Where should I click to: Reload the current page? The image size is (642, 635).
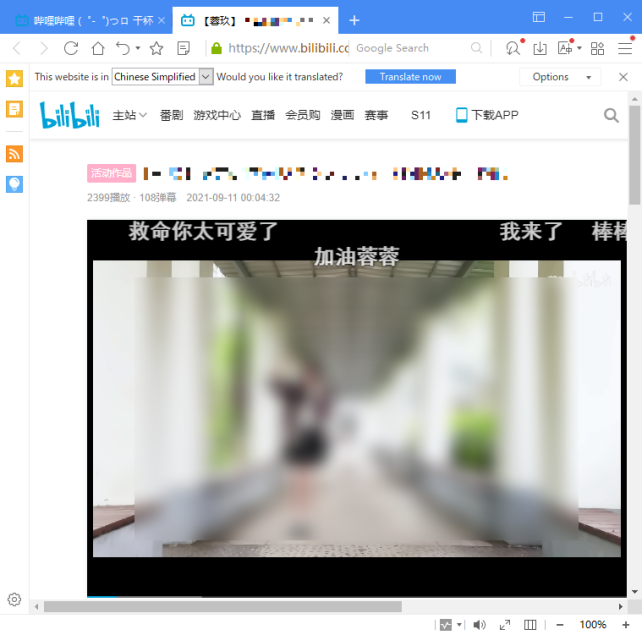click(71, 48)
